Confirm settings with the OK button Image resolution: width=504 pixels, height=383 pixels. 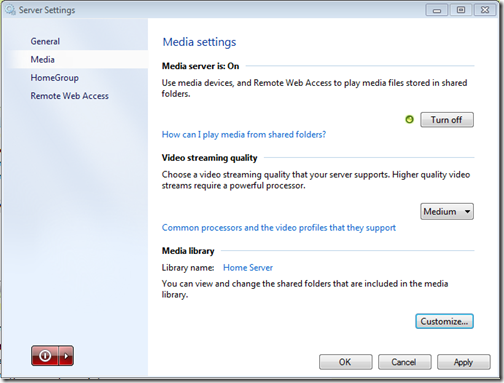point(345,362)
